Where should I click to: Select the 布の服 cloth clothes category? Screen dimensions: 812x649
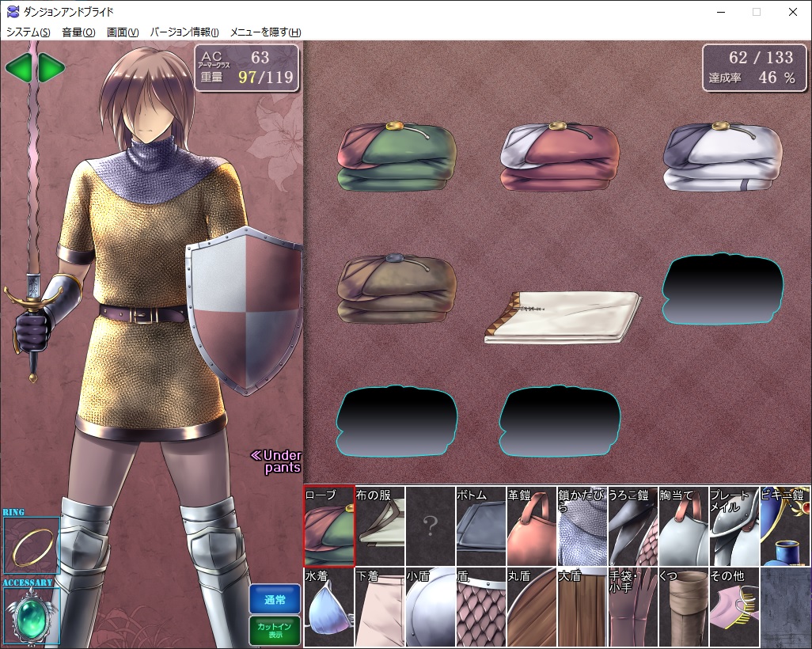click(x=380, y=526)
